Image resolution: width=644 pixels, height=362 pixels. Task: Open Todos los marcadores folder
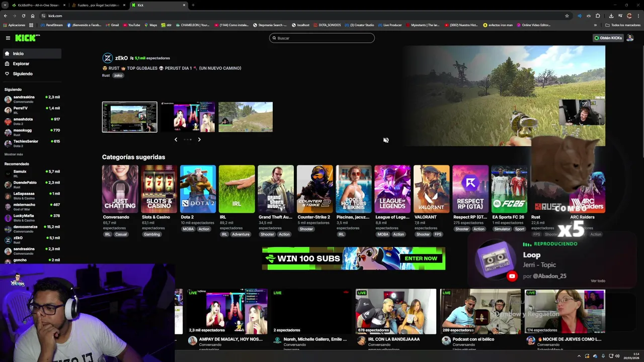(623, 25)
